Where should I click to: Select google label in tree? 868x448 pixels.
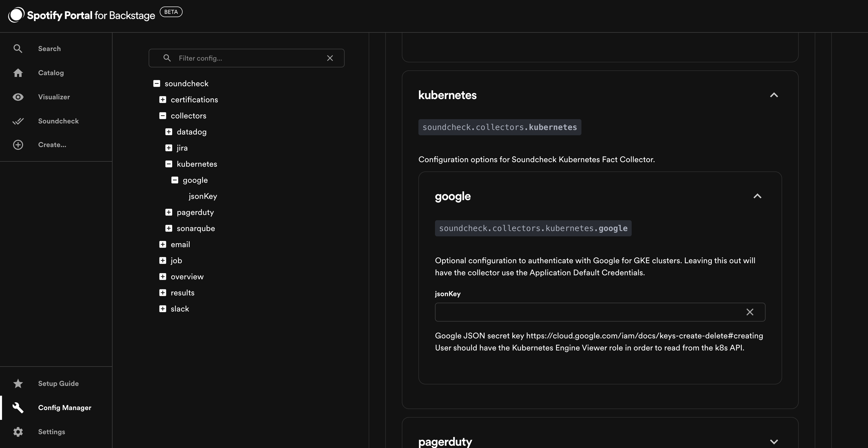(195, 180)
